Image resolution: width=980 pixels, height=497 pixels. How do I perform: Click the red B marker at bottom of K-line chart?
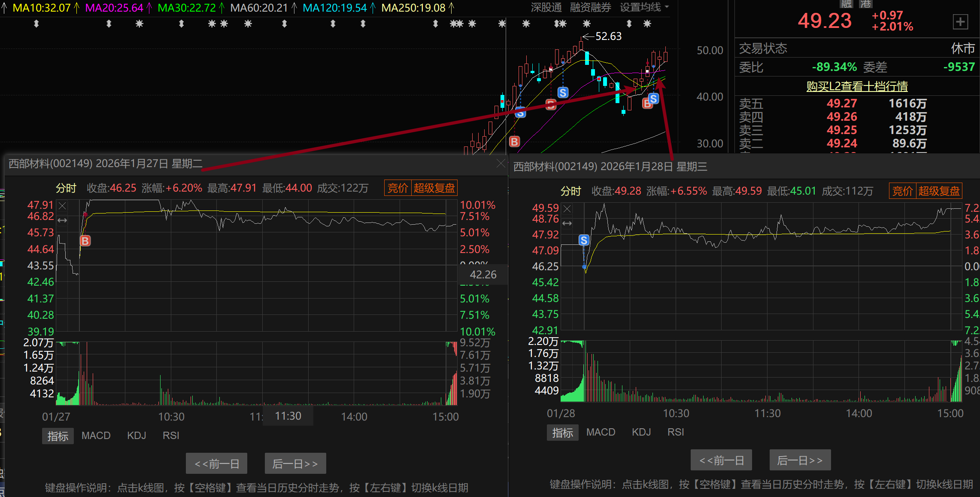pos(514,141)
